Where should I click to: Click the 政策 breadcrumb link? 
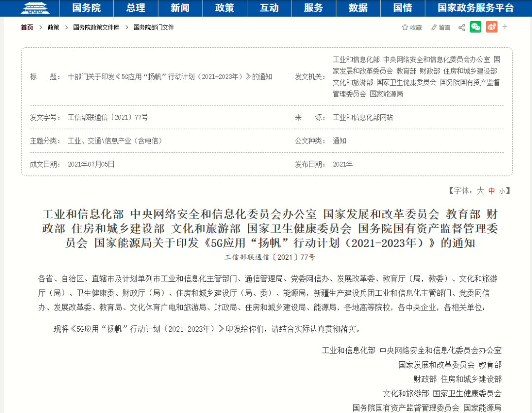(x=53, y=28)
